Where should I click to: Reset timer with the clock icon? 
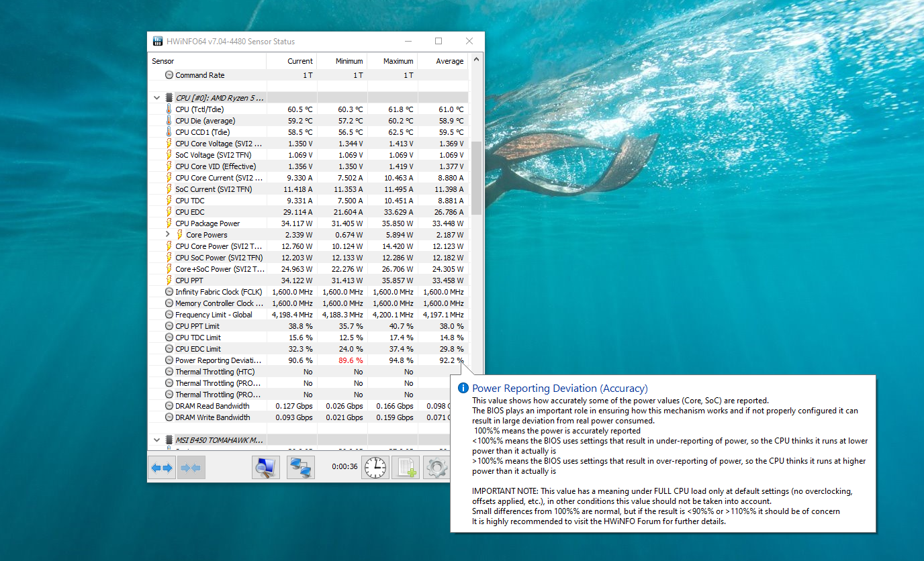coord(375,468)
